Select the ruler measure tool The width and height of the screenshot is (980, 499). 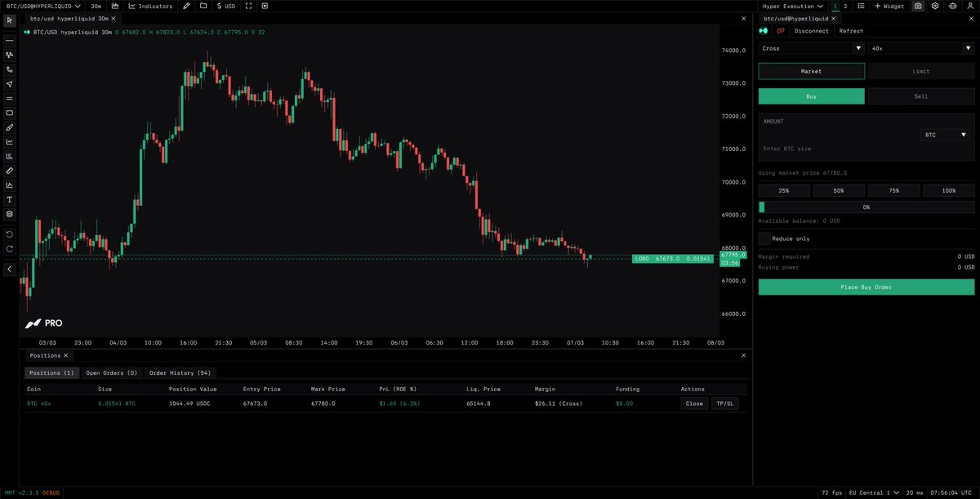(9, 171)
